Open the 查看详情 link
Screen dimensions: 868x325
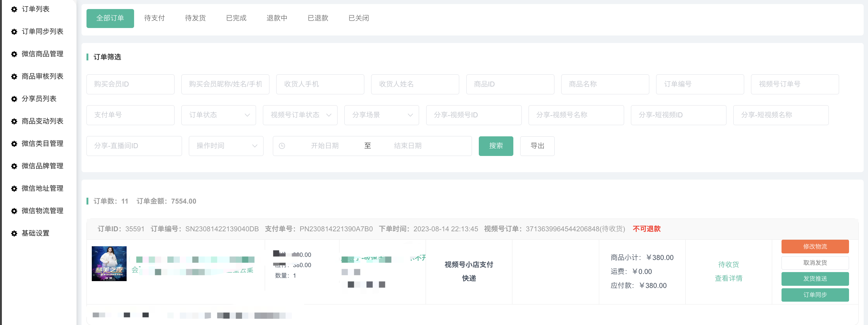(x=728, y=279)
